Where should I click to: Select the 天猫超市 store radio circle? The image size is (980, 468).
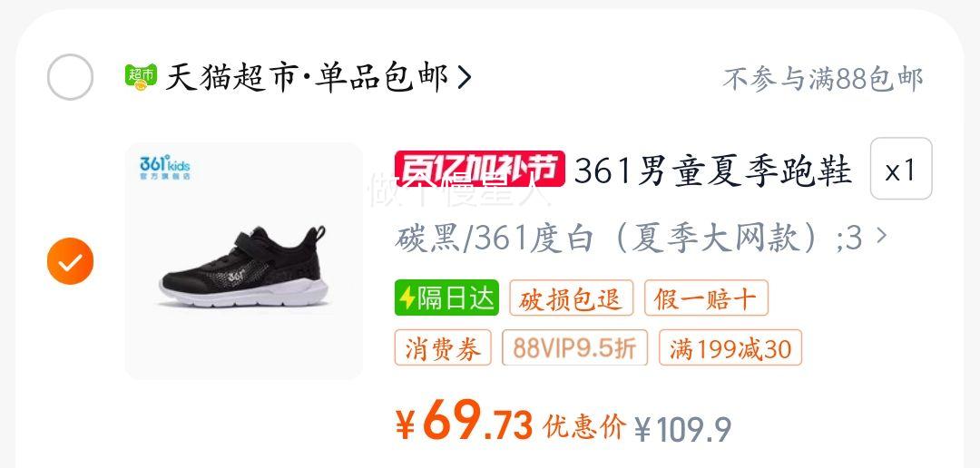tap(70, 77)
